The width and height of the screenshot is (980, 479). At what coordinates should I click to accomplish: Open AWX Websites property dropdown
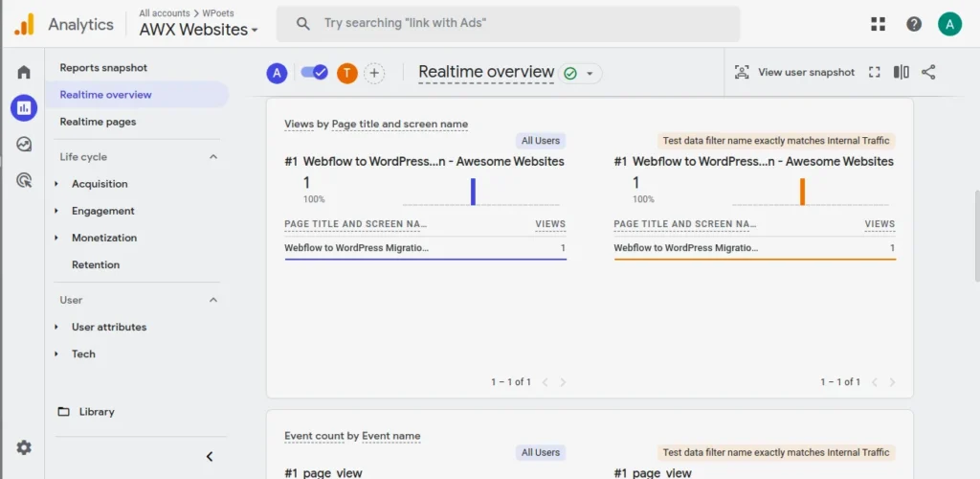pyautogui.click(x=199, y=30)
